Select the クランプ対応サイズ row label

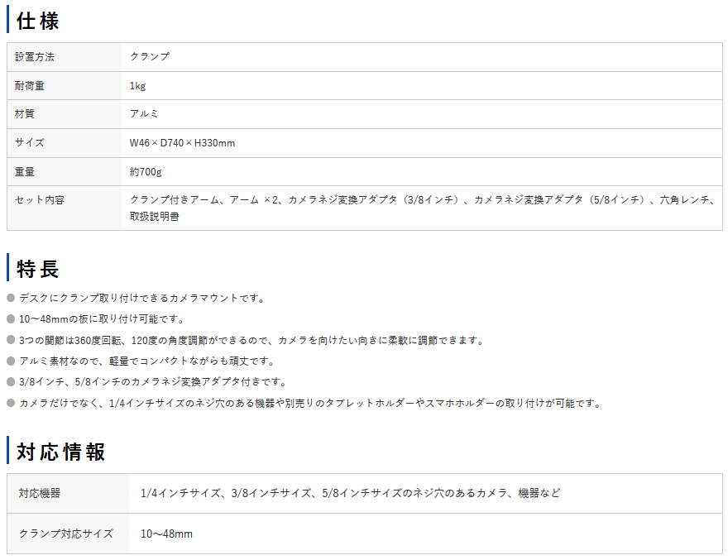pyautogui.click(x=66, y=534)
